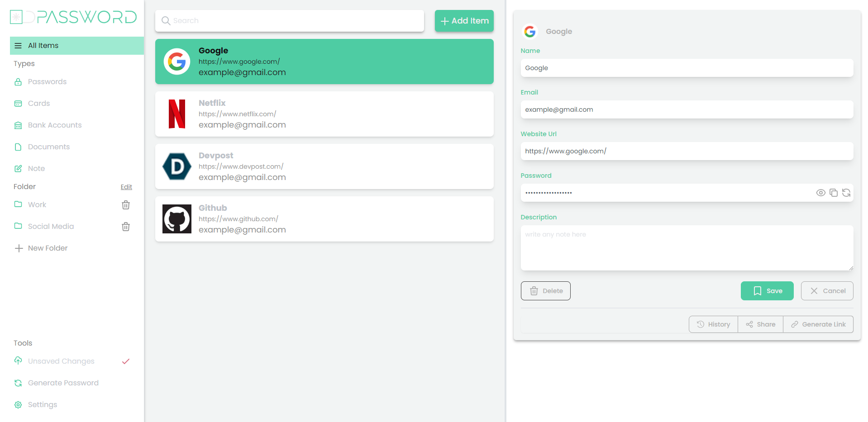
Task: Open the Work folder
Action: click(x=37, y=205)
